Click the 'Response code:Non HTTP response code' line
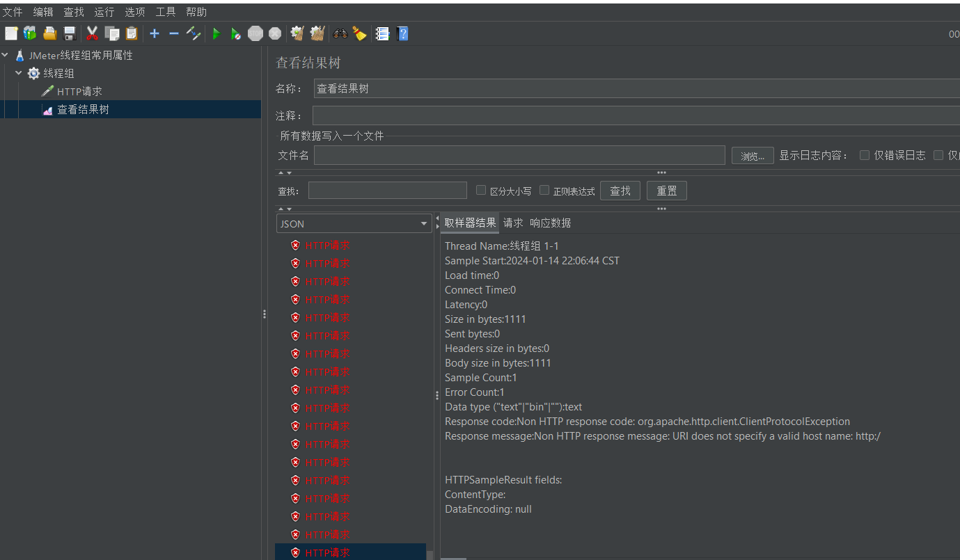This screenshot has height=560, width=960. 647,422
